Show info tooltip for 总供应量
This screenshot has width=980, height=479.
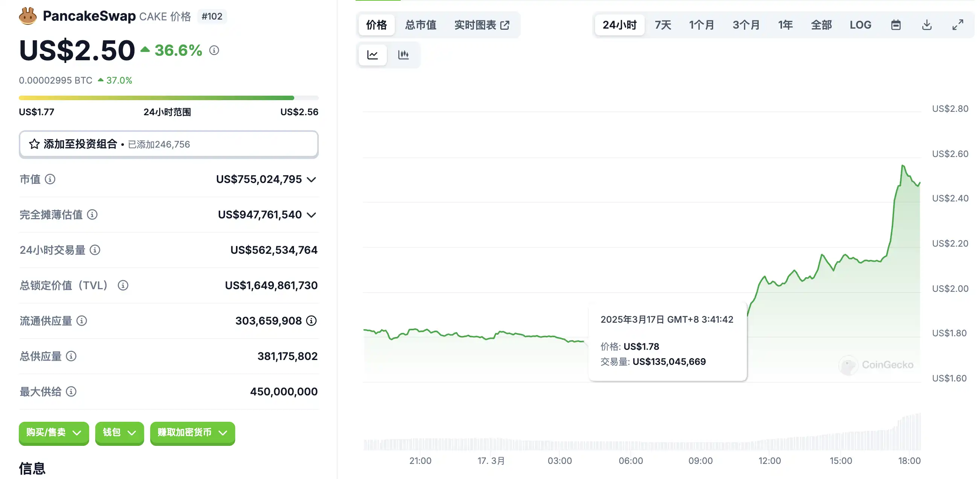click(71, 356)
